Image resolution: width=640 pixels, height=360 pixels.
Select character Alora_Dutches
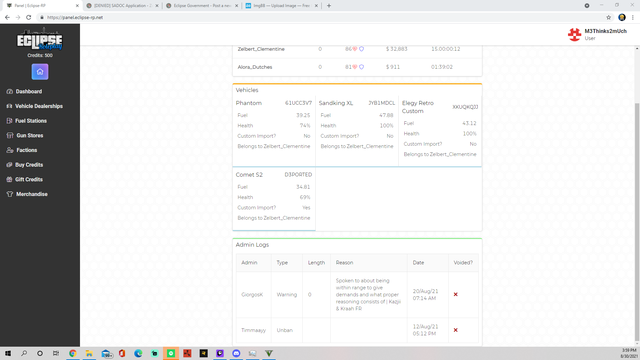[255, 67]
